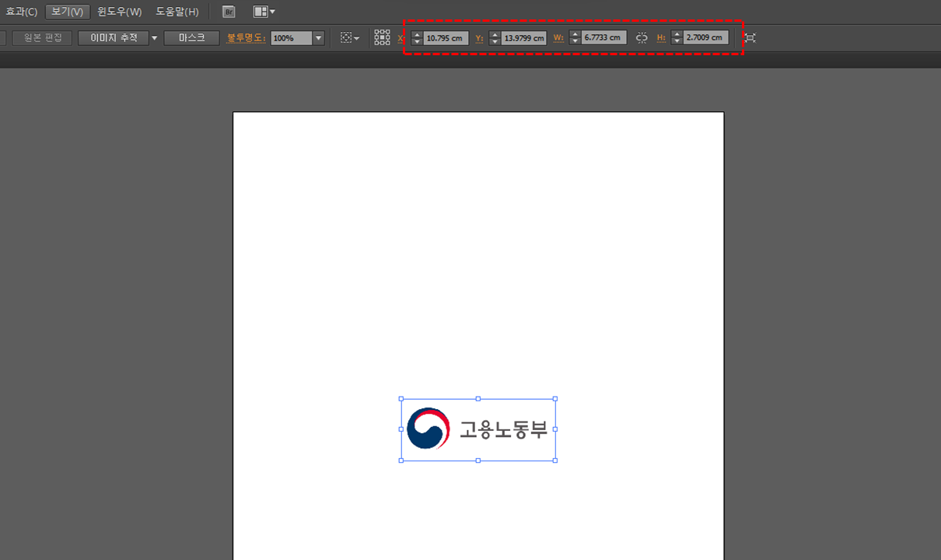The height and width of the screenshot is (560, 941).
Task: Click the 마스크 button
Action: 191,37
